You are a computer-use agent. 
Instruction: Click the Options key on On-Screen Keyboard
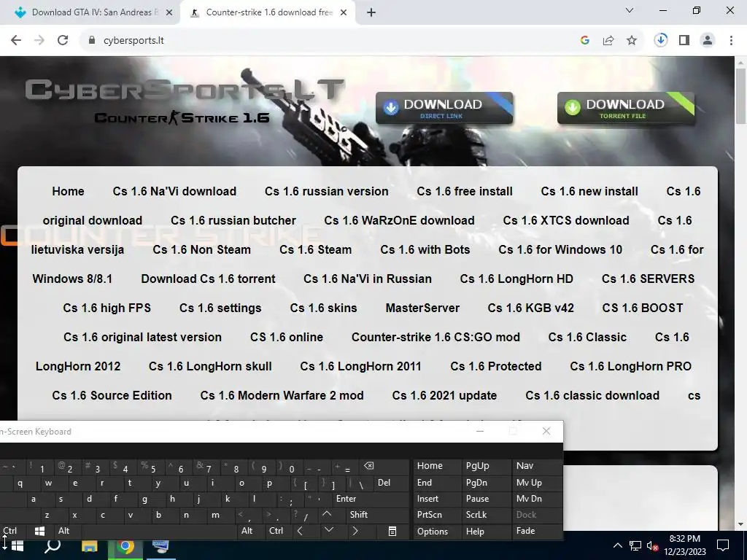433,532
